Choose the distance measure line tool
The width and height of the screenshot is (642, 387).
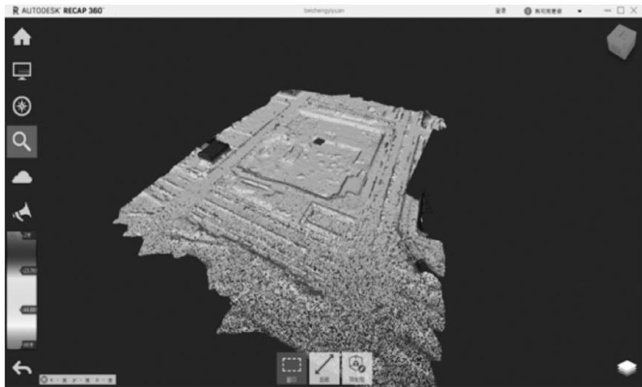(x=324, y=368)
